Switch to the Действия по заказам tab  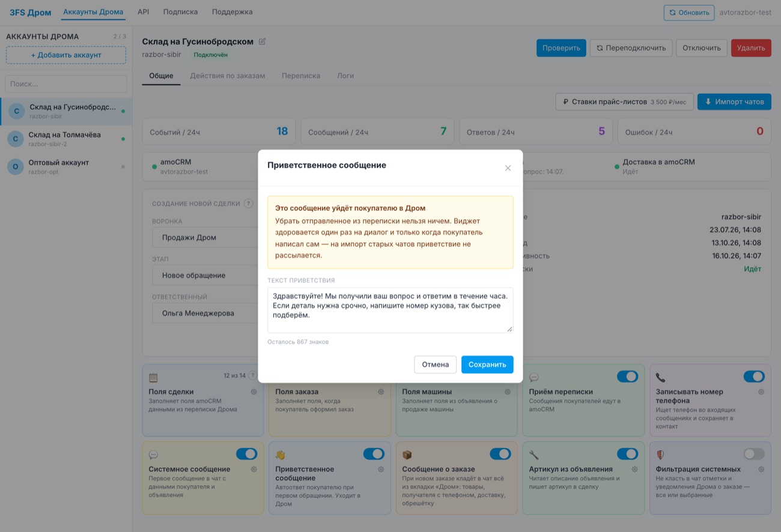(227, 76)
